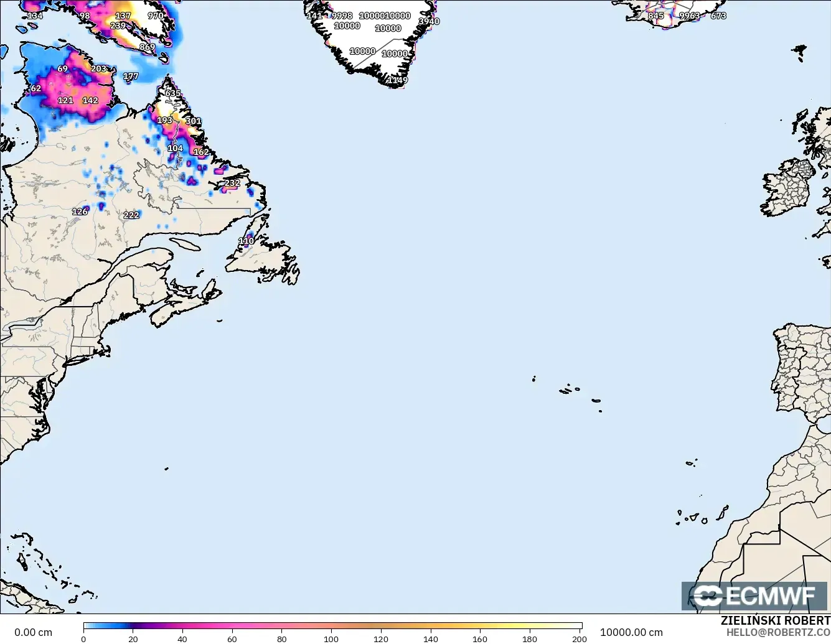Screen dimensions: 831x644
Task: Click the snow depth value 134
Action: click(35, 16)
